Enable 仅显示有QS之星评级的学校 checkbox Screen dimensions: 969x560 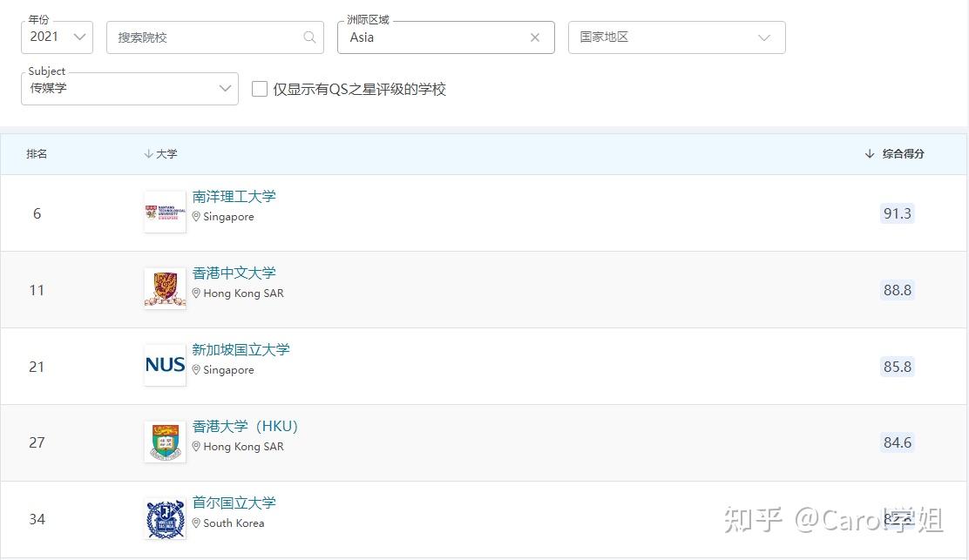pos(260,89)
